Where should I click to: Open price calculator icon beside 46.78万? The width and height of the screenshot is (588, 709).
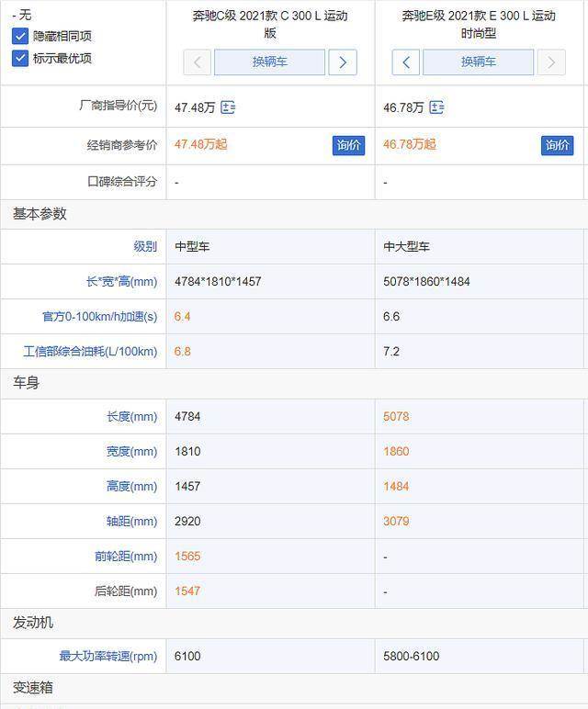point(436,107)
